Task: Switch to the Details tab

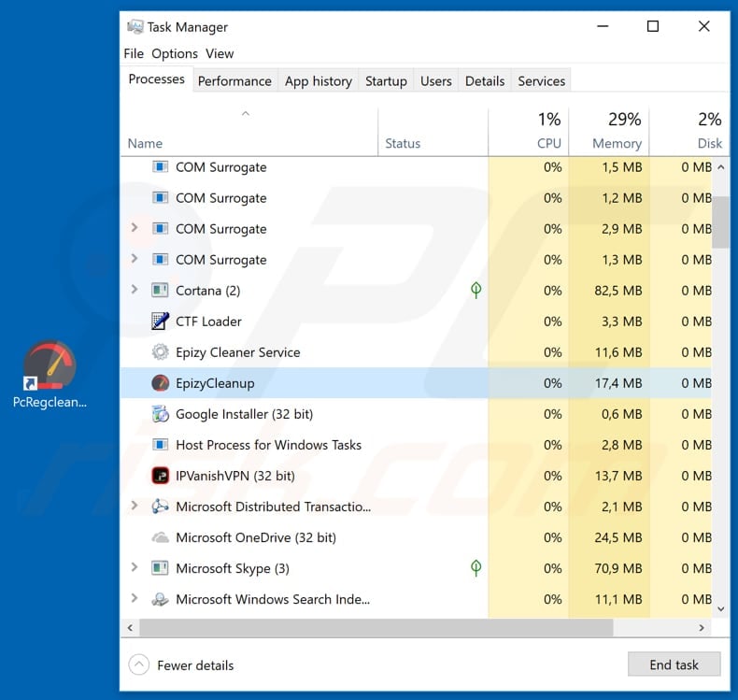Action: click(x=485, y=81)
